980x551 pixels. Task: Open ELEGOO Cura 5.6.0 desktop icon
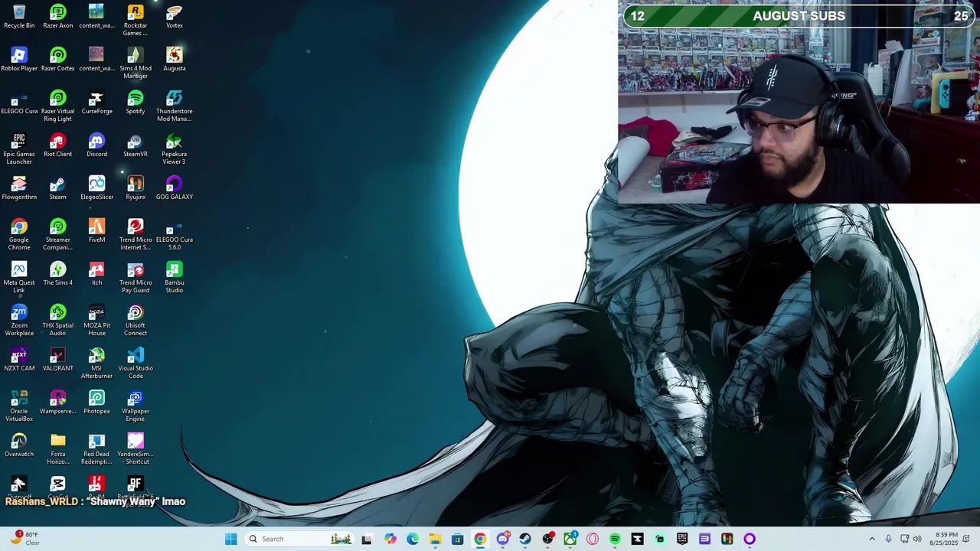[175, 234]
